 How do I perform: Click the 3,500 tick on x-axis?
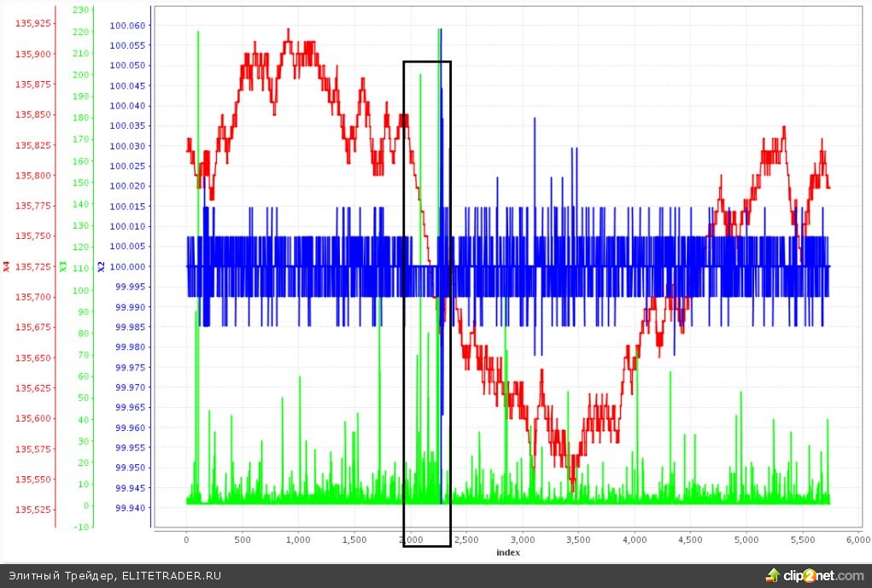[x=578, y=540]
